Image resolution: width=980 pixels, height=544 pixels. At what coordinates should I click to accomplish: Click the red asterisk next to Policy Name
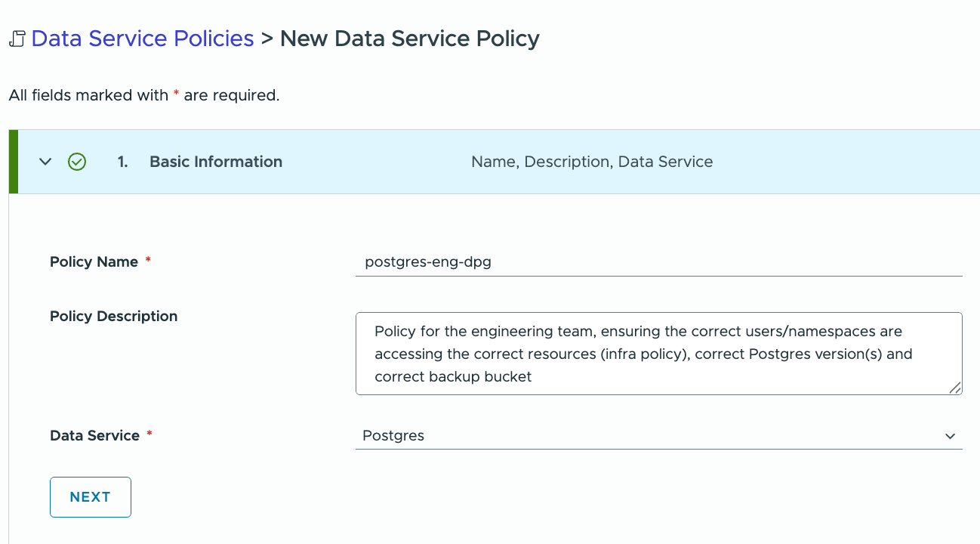tap(148, 261)
